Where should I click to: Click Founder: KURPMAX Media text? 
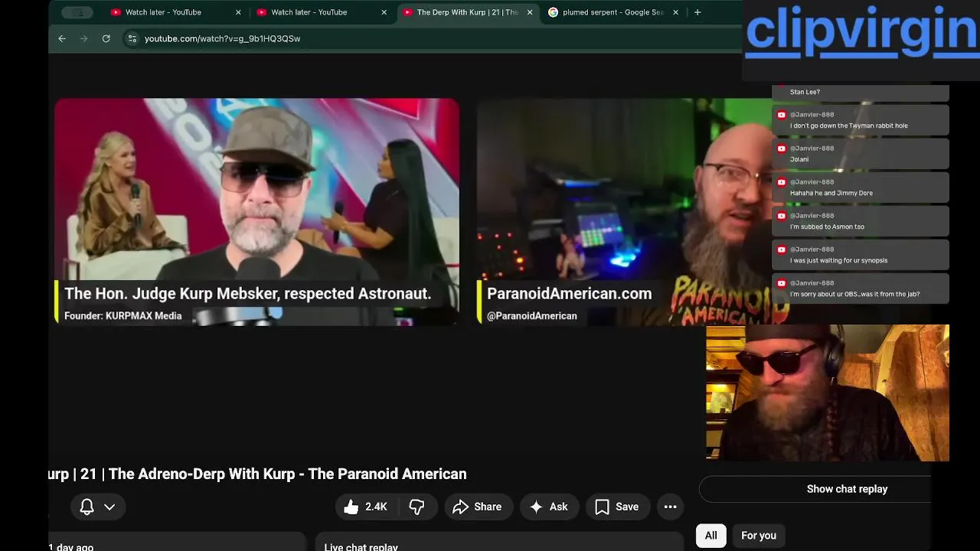pos(123,315)
